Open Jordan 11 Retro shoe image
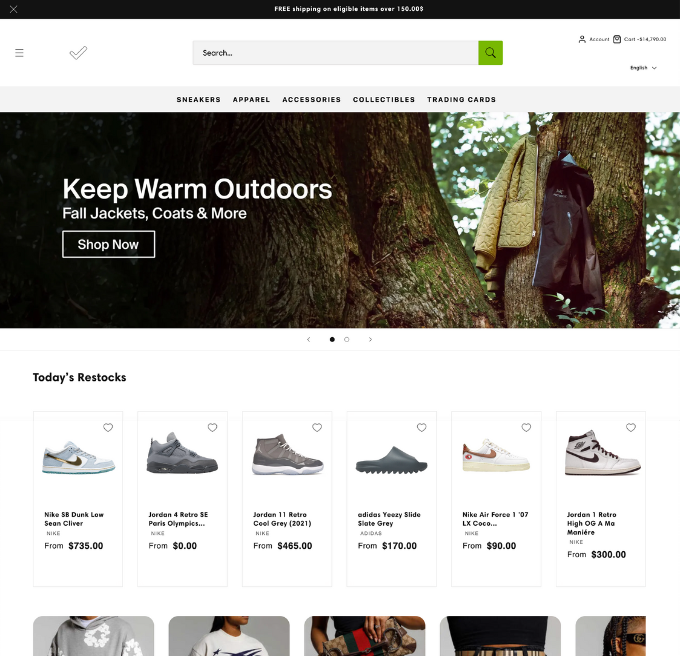 click(x=288, y=455)
